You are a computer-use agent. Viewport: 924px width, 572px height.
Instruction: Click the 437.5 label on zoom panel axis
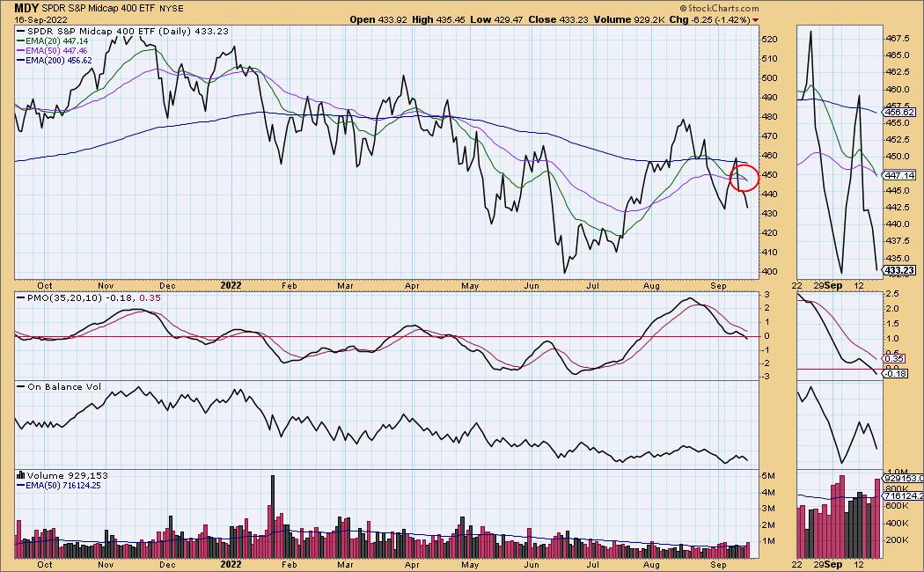click(x=897, y=241)
